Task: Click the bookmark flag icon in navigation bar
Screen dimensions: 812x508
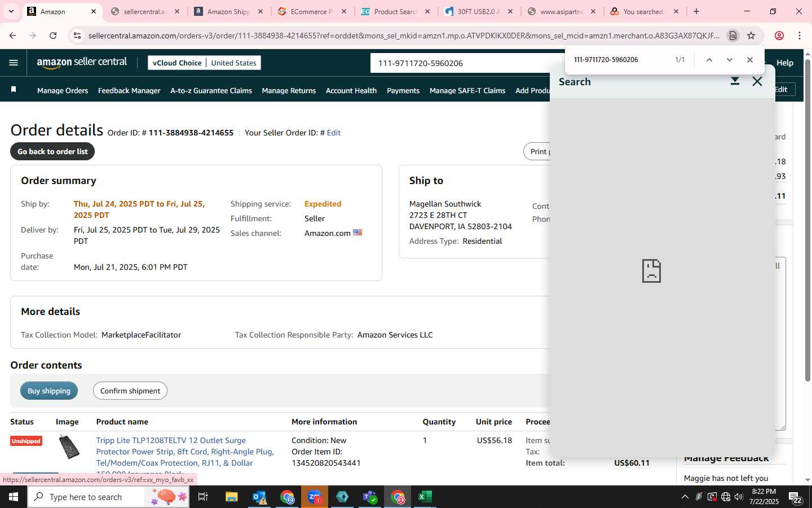Action: [x=14, y=90]
